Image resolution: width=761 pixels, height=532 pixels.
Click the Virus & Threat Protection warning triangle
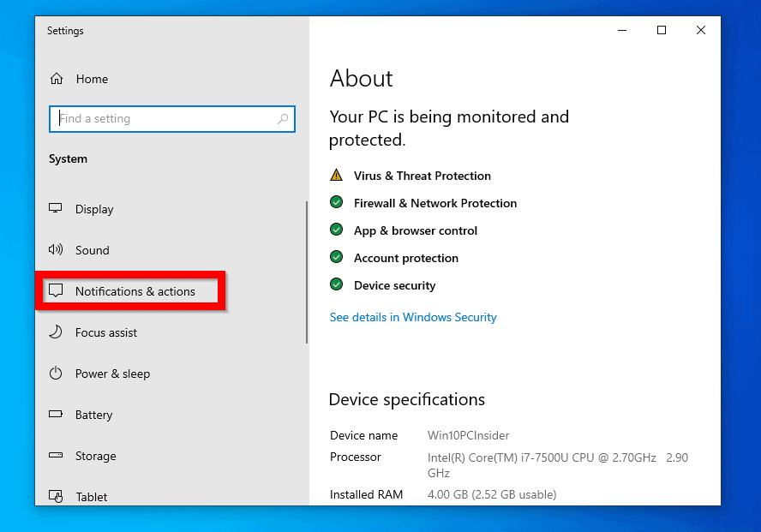click(336, 175)
